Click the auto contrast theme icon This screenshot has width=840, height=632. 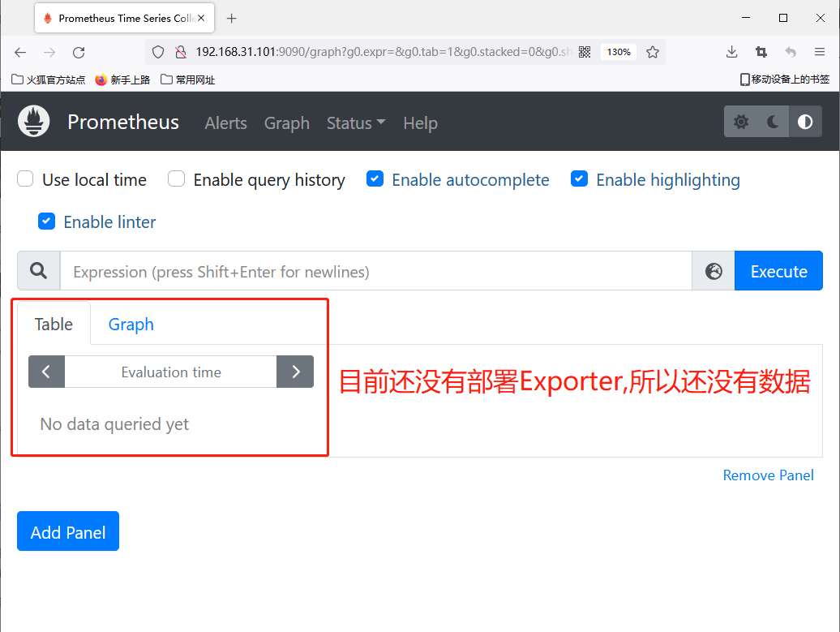[x=805, y=122]
